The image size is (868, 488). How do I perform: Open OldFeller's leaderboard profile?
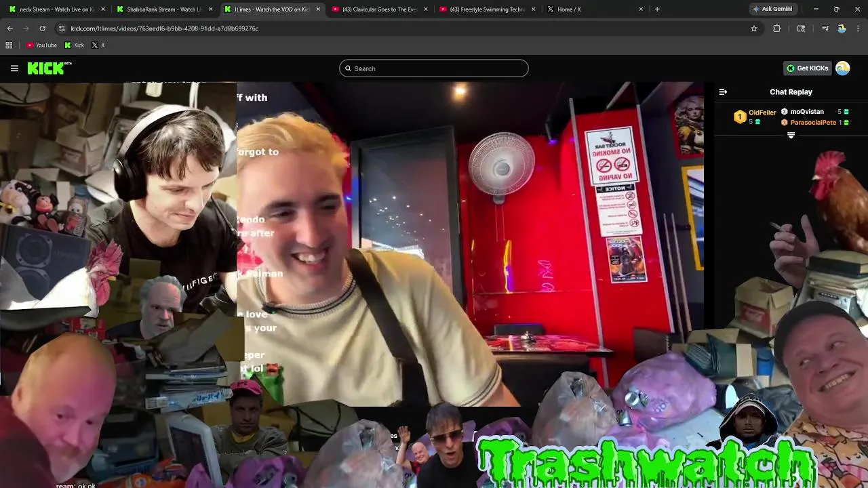pos(762,113)
